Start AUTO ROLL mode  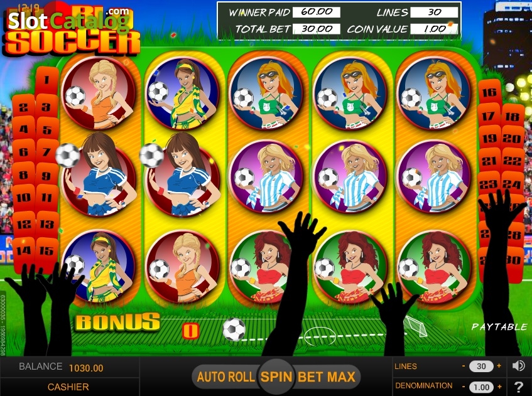tap(226, 377)
